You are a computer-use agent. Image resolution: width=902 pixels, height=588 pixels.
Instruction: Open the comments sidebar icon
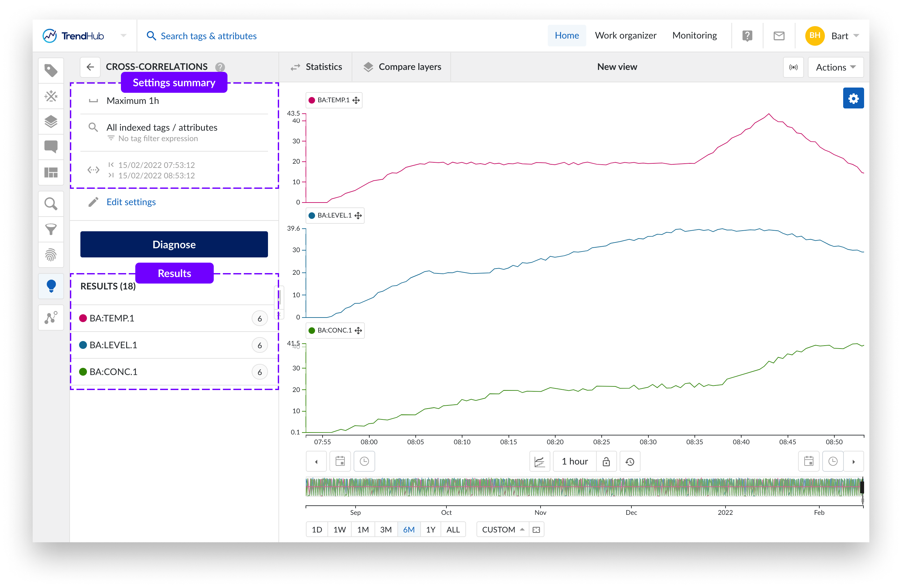(51, 146)
